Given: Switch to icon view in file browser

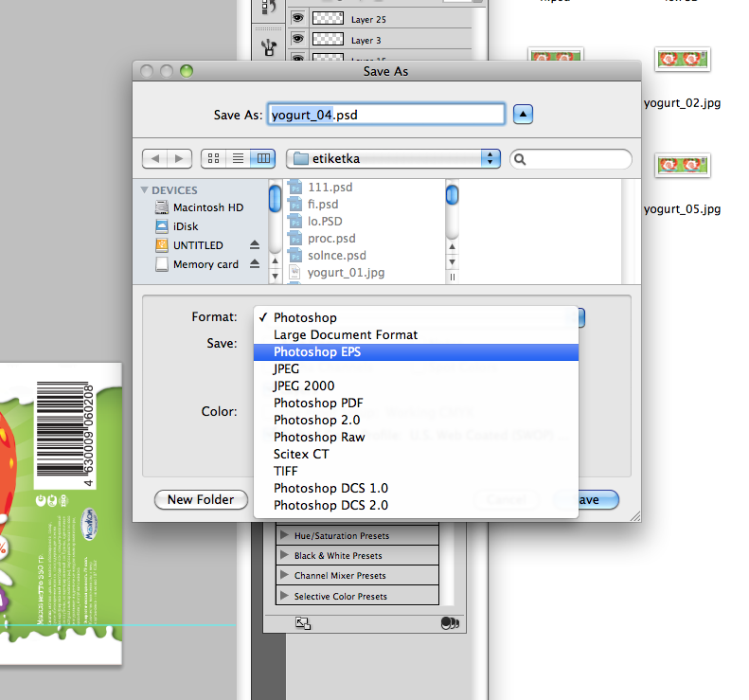Looking at the screenshot, I should 213,158.
